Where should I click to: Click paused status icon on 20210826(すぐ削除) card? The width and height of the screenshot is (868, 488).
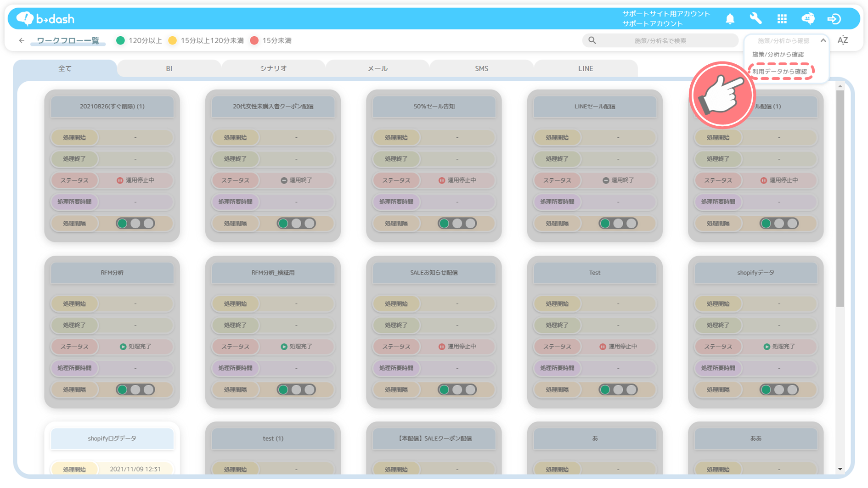click(120, 180)
